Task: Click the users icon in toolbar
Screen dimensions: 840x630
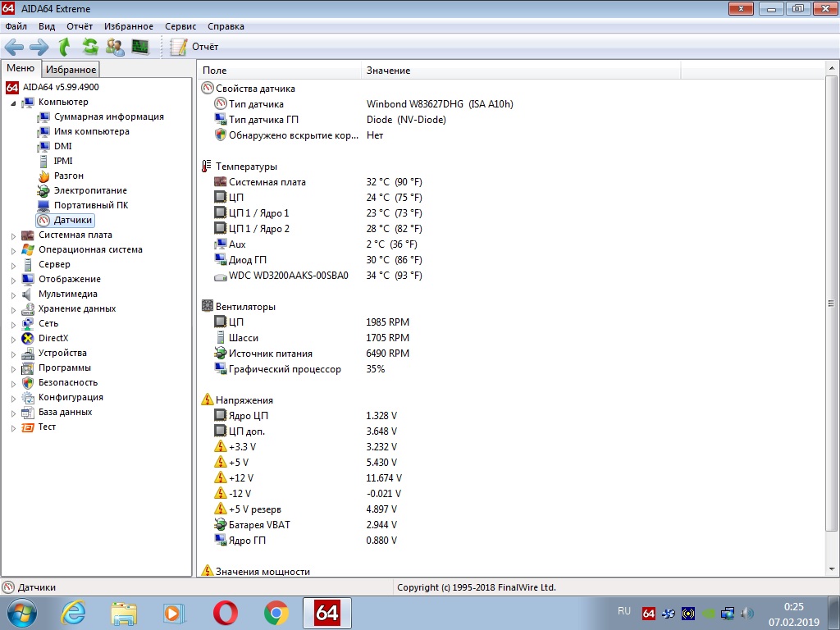Action: (115, 47)
